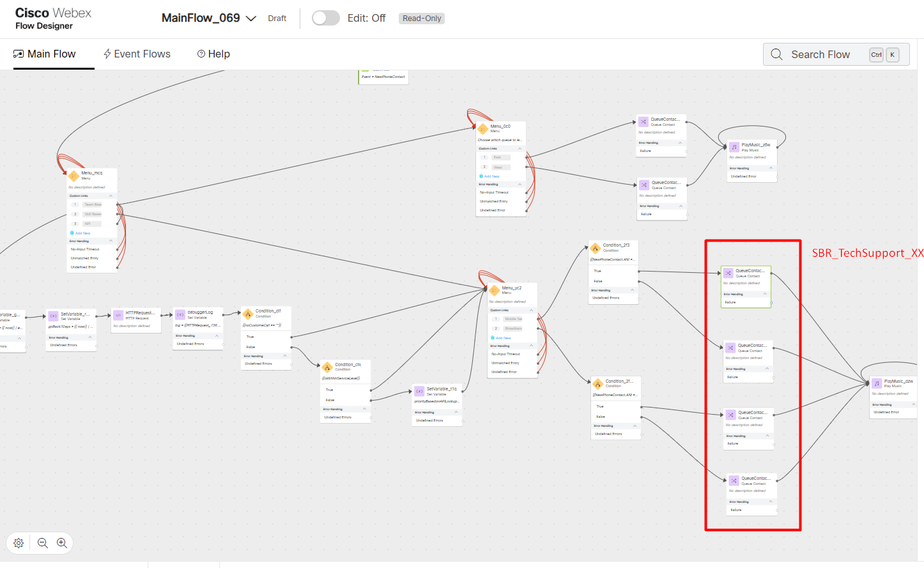Select the Condition_dlf node icon
Viewport: 924px width, 568px height.
point(248,314)
